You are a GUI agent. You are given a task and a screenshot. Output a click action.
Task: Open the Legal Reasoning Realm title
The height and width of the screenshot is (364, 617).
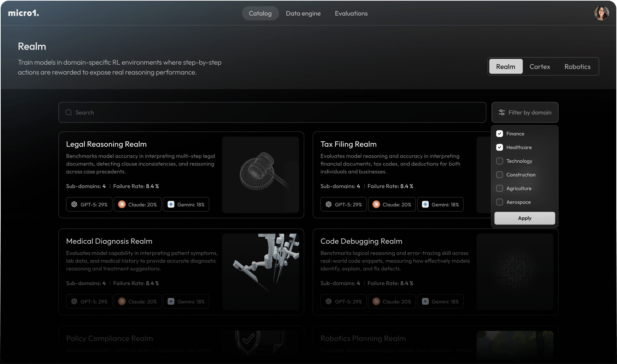(x=106, y=144)
